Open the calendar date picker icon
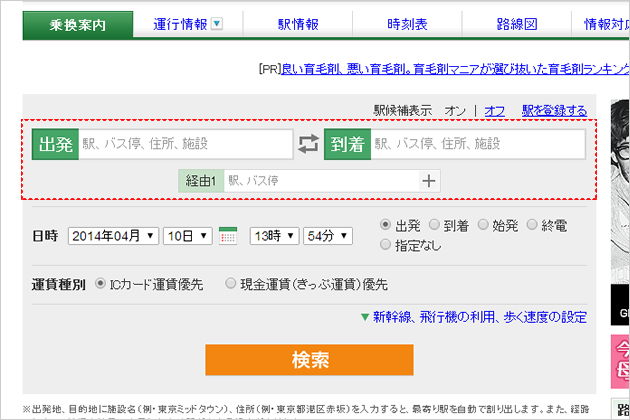The height and width of the screenshot is (420, 630). [x=228, y=236]
